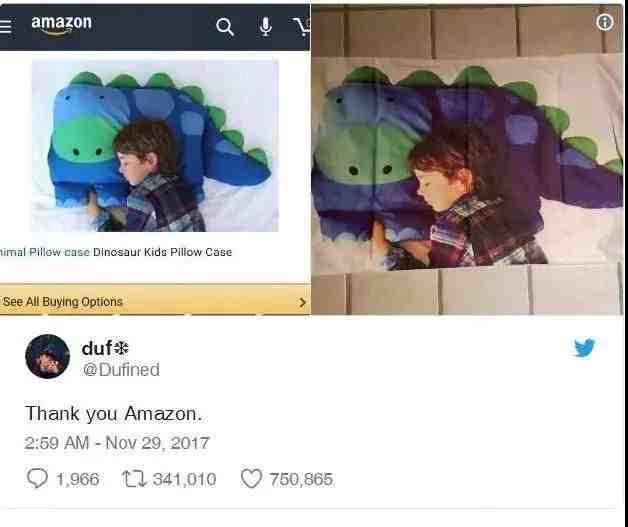Open the Amazon dinosaur pillow product image
Viewport: 628px width, 527px height.
click(x=155, y=146)
